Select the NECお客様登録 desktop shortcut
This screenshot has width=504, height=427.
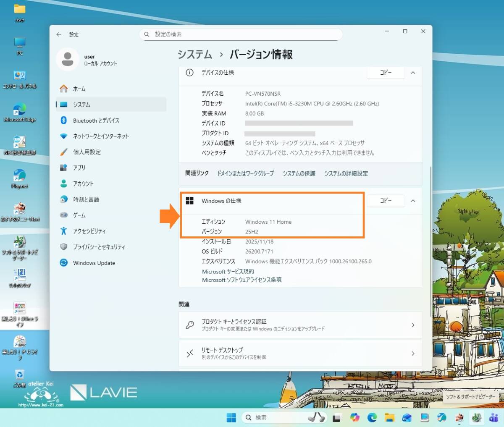[20, 146]
